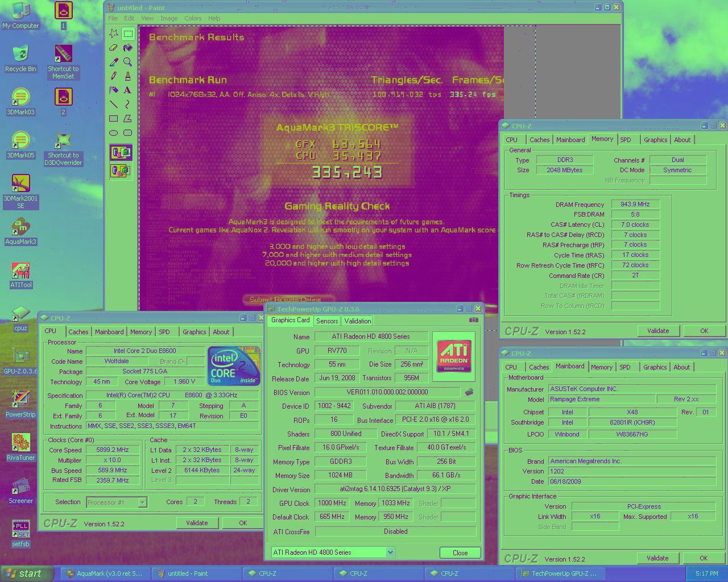Click the GPU-Z screenshot camera icon

473,320
